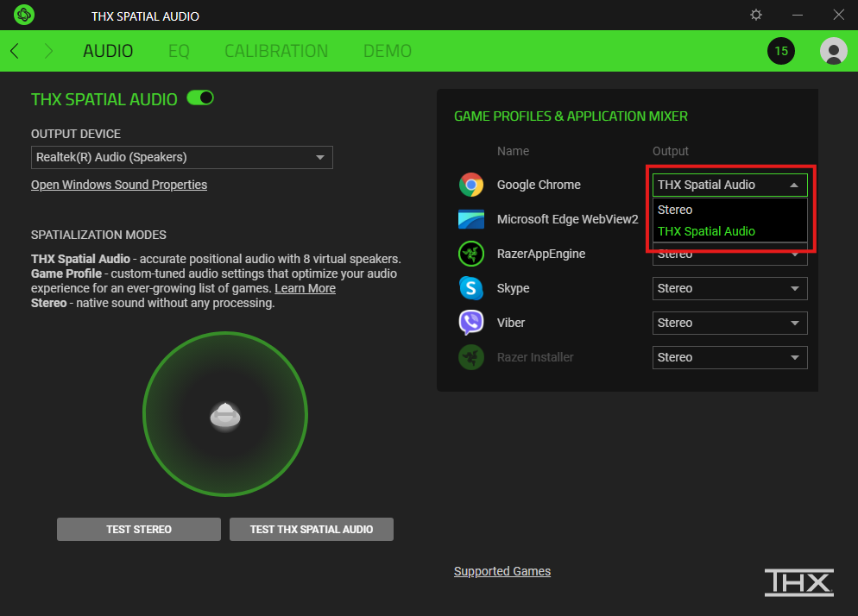Click the Viber application icon
858x616 pixels.
click(471, 322)
